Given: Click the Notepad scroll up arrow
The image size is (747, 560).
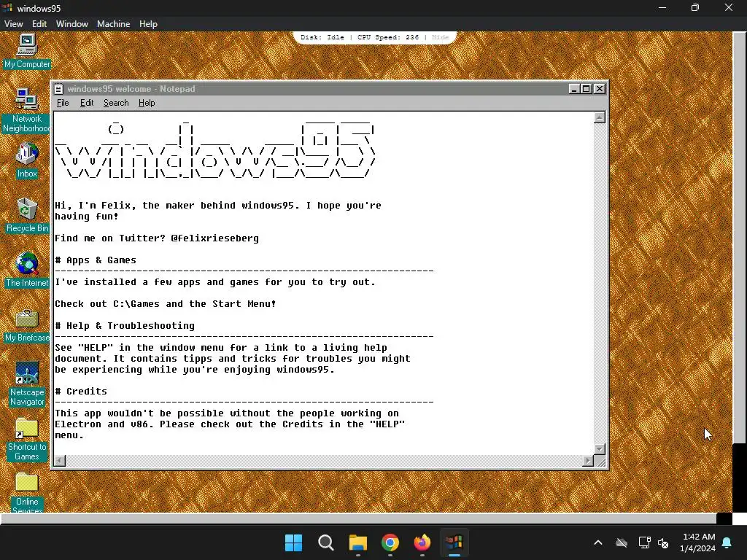Looking at the screenshot, I should [600, 117].
